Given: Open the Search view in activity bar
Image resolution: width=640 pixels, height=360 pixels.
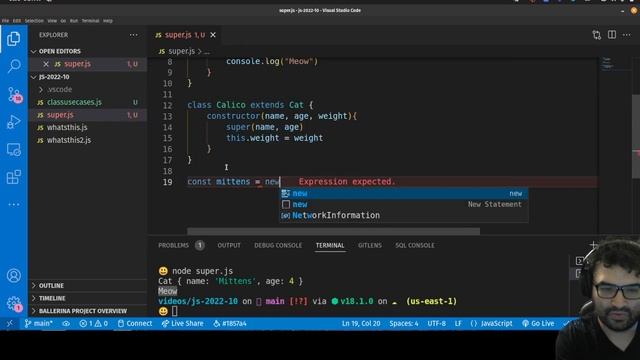Looking at the screenshot, I should 14,66.
